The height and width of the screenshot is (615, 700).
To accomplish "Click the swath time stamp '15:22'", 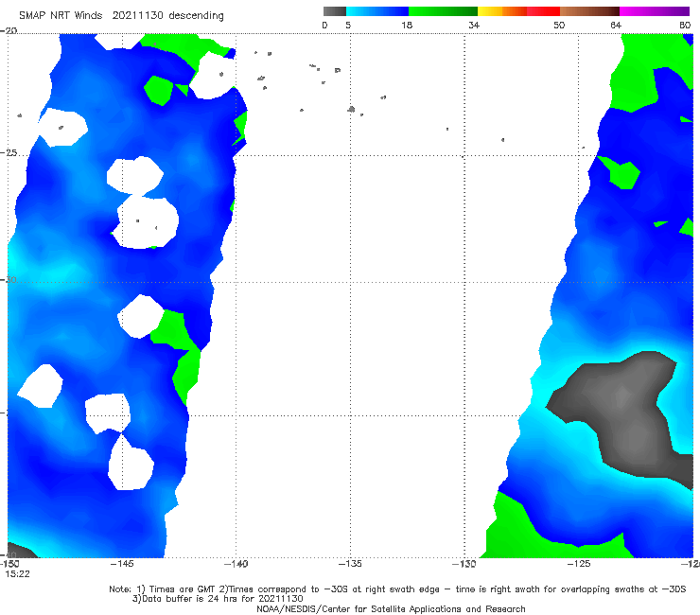I will click(17, 574).
